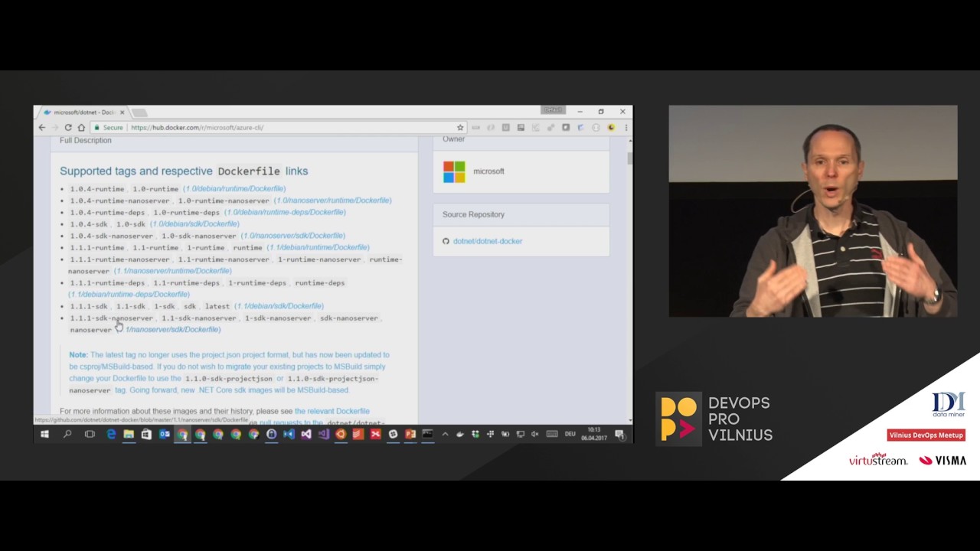980x551 pixels.
Task: Open the Ubuntu icon on the taskbar
Action: click(341, 435)
